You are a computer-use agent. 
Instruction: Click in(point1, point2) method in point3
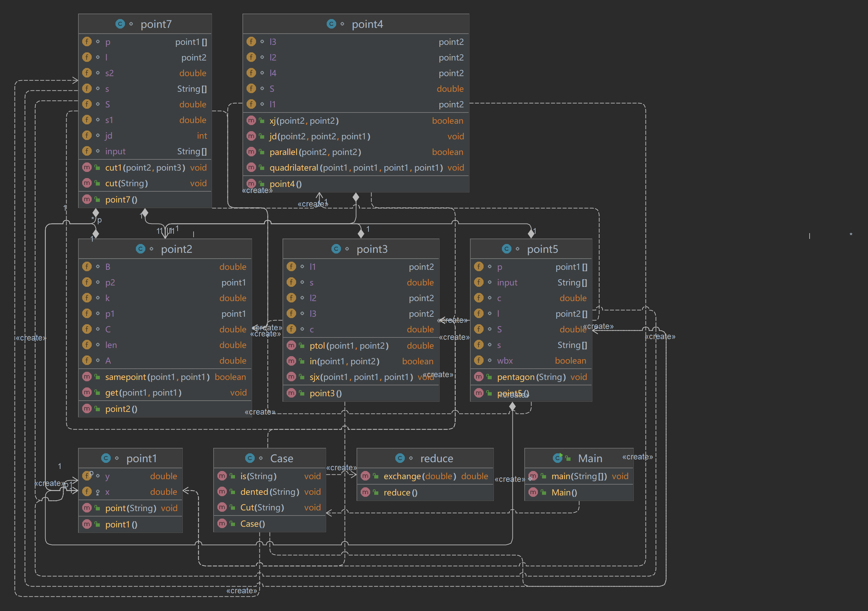click(x=361, y=361)
